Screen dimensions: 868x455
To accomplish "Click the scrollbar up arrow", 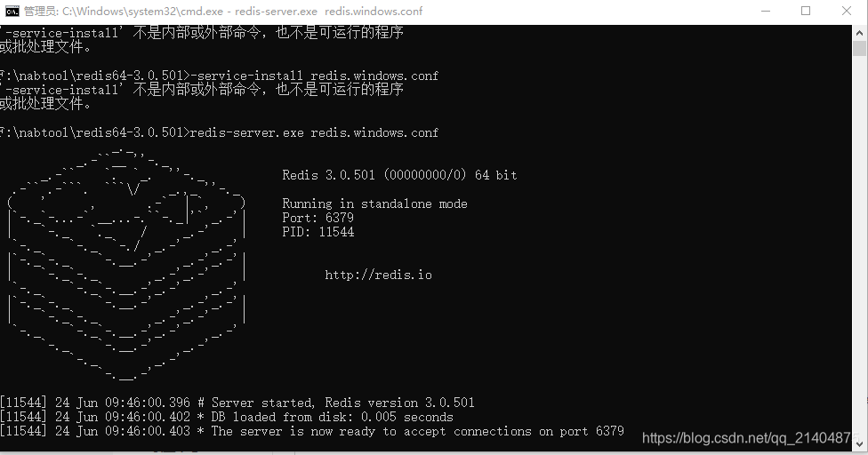I will click(x=859, y=33).
